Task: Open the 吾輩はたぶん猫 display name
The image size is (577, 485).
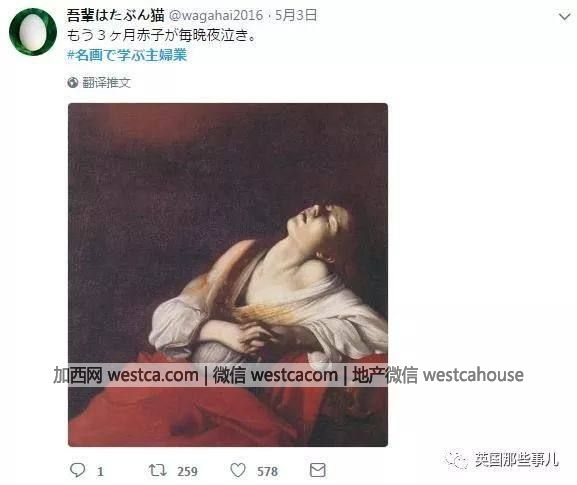Action: (115, 15)
